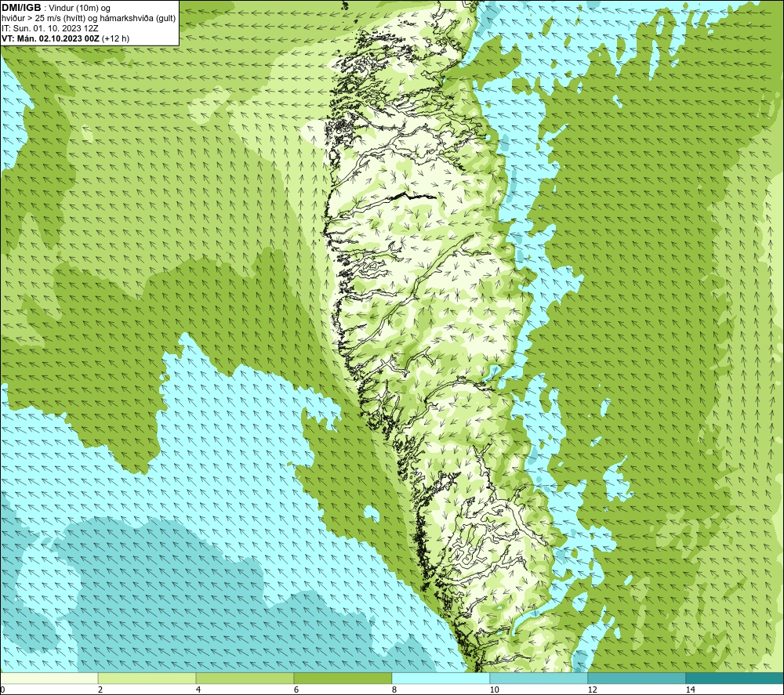This screenshot has width=784, height=695.
Task: Click the 2–4 m/s light green legend segment
Action: click(147, 678)
